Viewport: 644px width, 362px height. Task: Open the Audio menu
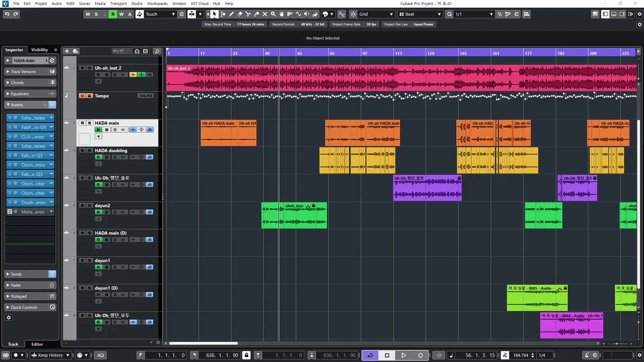tap(56, 4)
